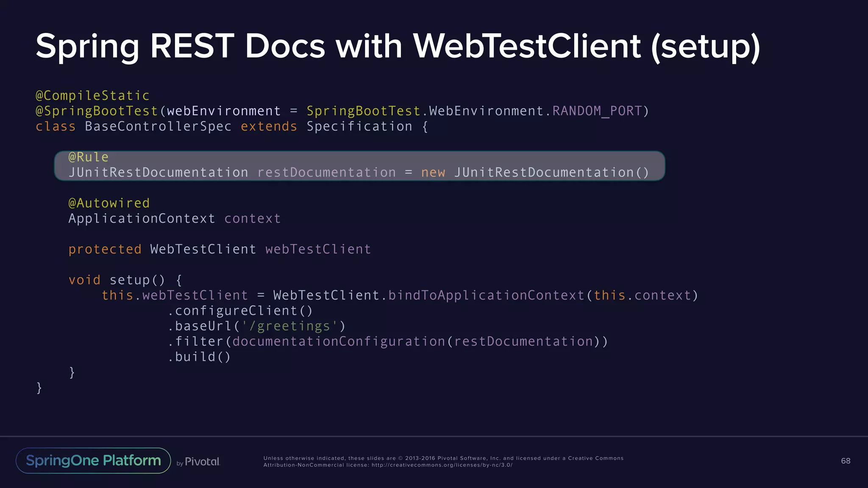Click the slide title heading
868x488 pixels.
(x=398, y=46)
